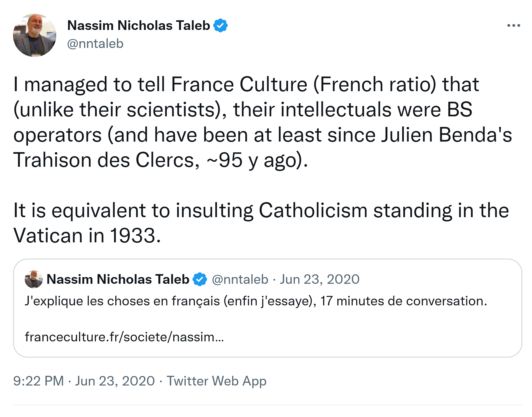Click @nntaleb handle in quoted tweet
The height and width of the screenshot is (417, 532).
coord(240,279)
